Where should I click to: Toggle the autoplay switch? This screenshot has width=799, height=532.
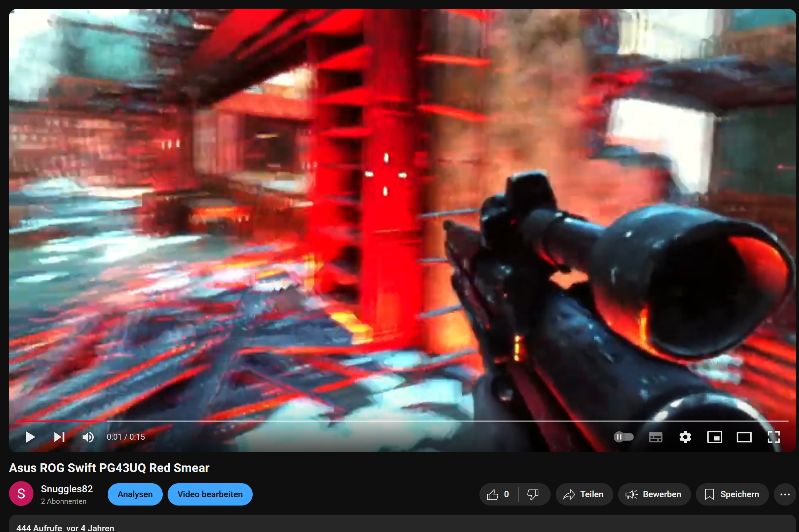pos(623,437)
